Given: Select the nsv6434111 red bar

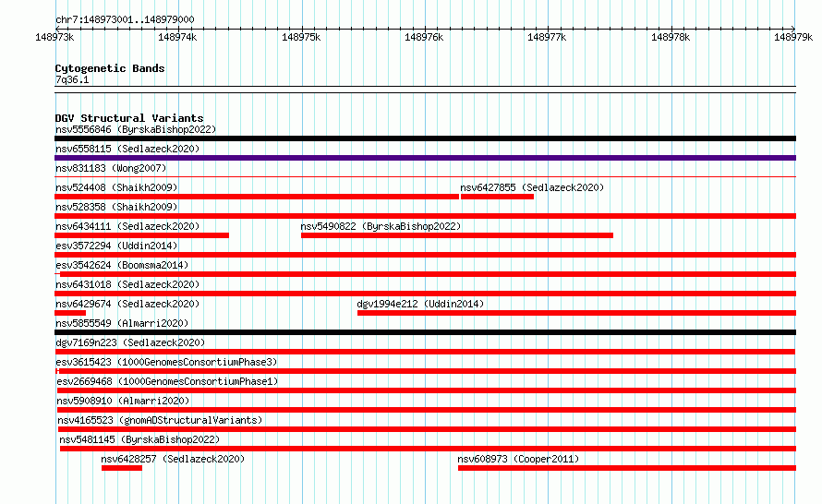Looking at the screenshot, I should pyautogui.click(x=141, y=235).
